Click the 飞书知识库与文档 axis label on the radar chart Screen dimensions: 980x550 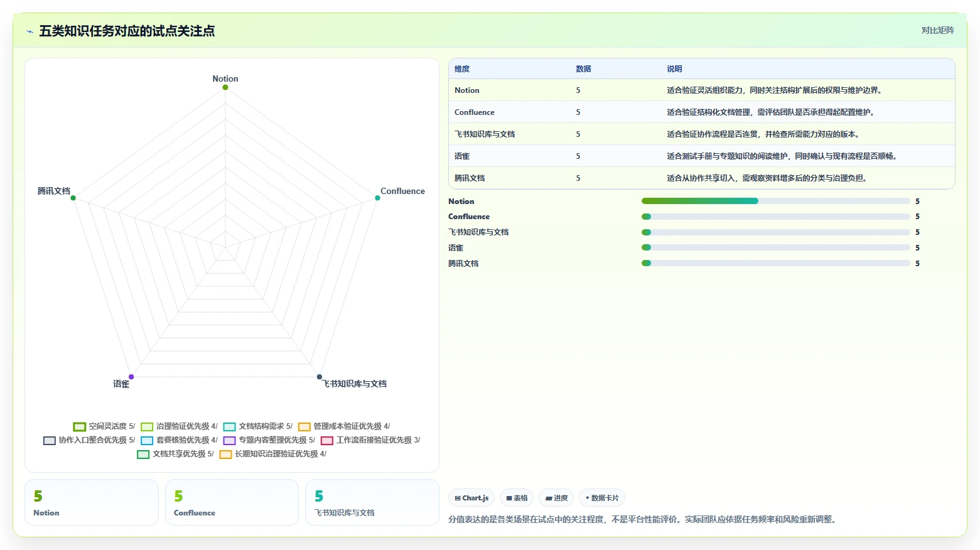point(355,384)
